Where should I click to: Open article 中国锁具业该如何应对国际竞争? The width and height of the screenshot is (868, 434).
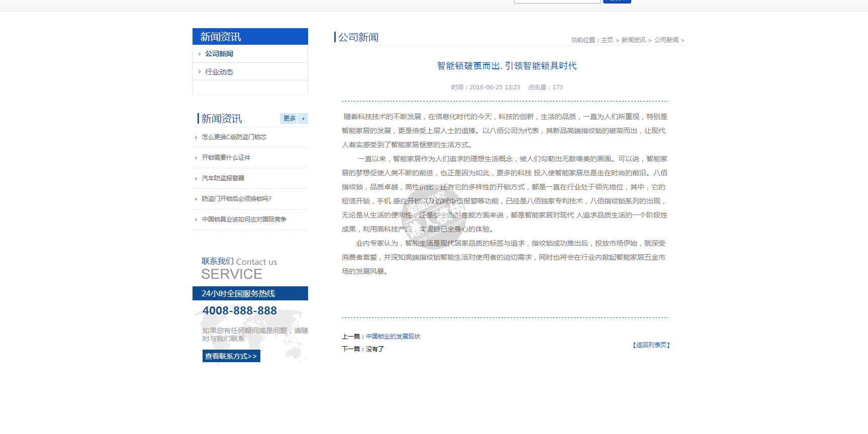[x=244, y=220]
